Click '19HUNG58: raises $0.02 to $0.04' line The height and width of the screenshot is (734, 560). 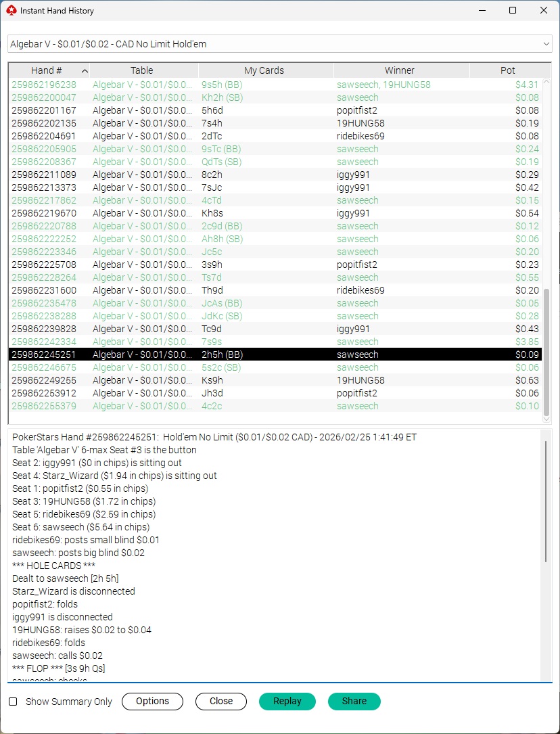tap(82, 630)
